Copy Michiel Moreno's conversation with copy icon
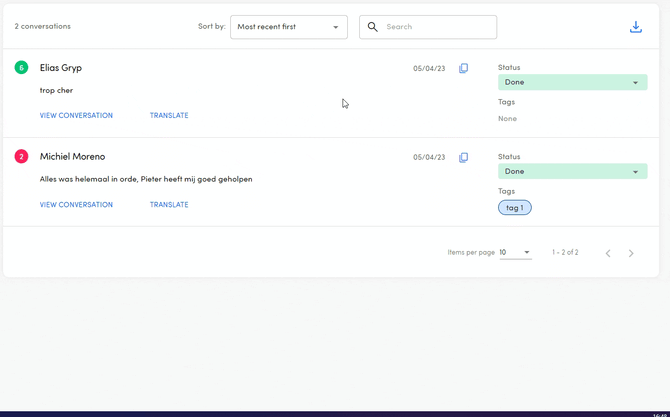This screenshot has height=417, width=670. pyautogui.click(x=463, y=158)
